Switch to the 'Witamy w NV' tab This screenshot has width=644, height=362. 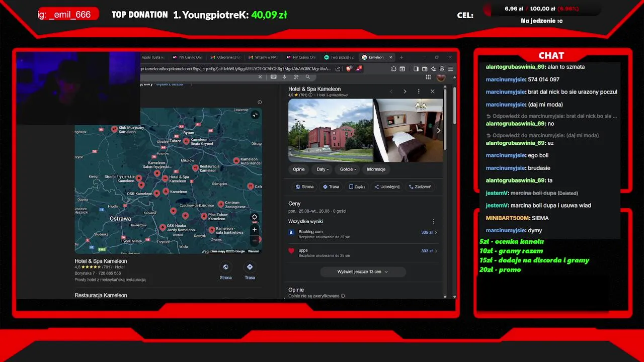coord(263,57)
